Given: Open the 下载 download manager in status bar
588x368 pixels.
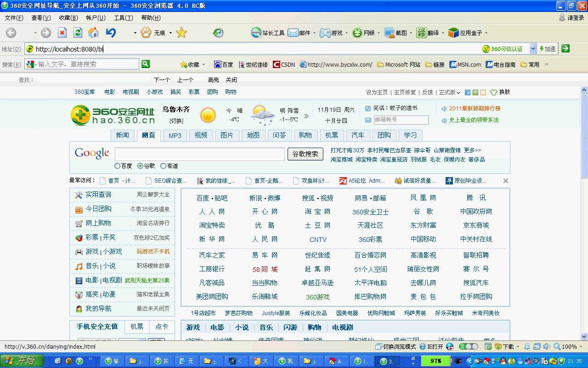Looking at the screenshot, I should 503,346.
